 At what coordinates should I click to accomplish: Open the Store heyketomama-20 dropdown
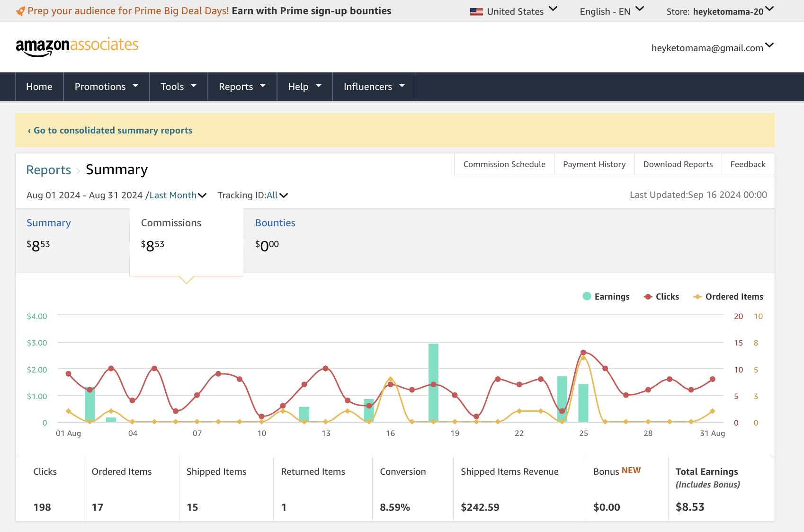click(720, 11)
